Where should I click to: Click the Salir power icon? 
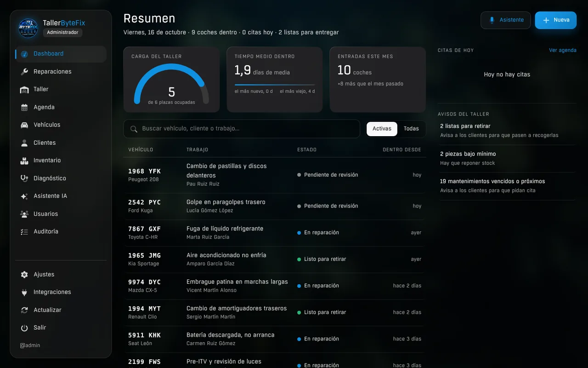click(24, 328)
